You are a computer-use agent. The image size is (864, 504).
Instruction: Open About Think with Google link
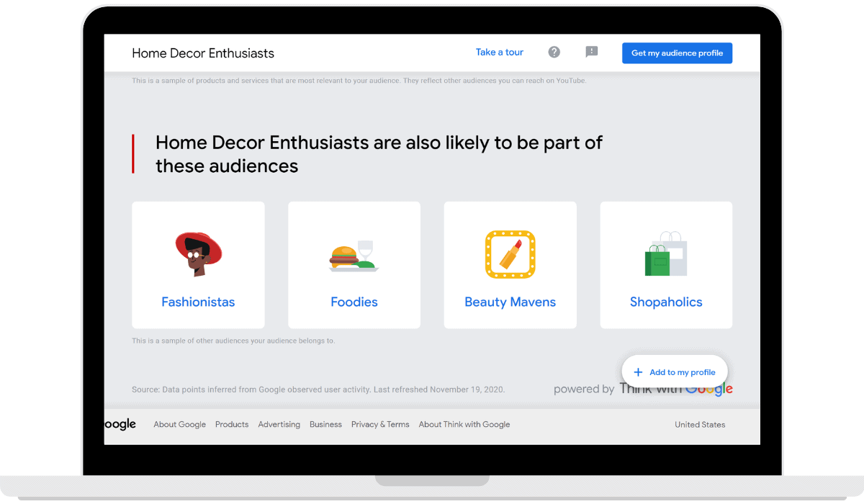tap(464, 425)
